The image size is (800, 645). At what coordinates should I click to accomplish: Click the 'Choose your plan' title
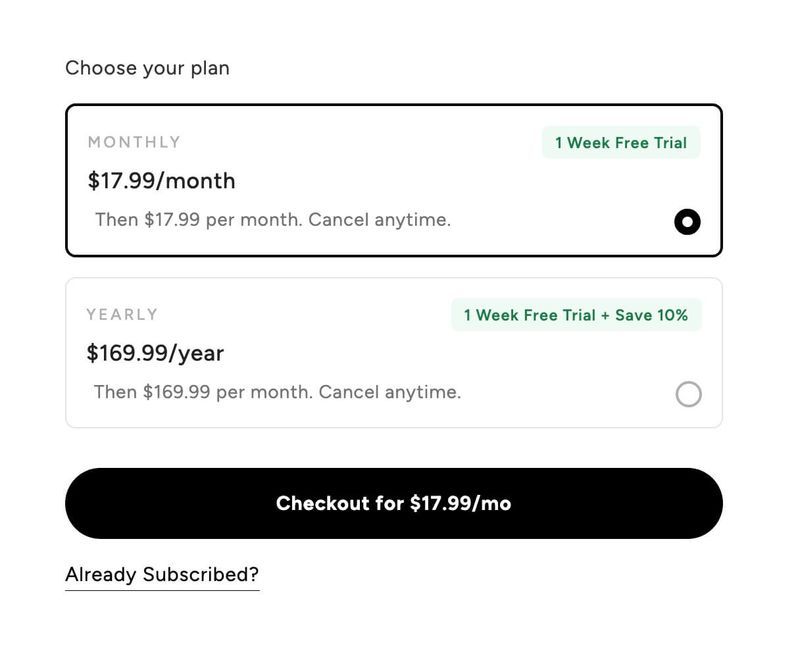coord(147,68)
